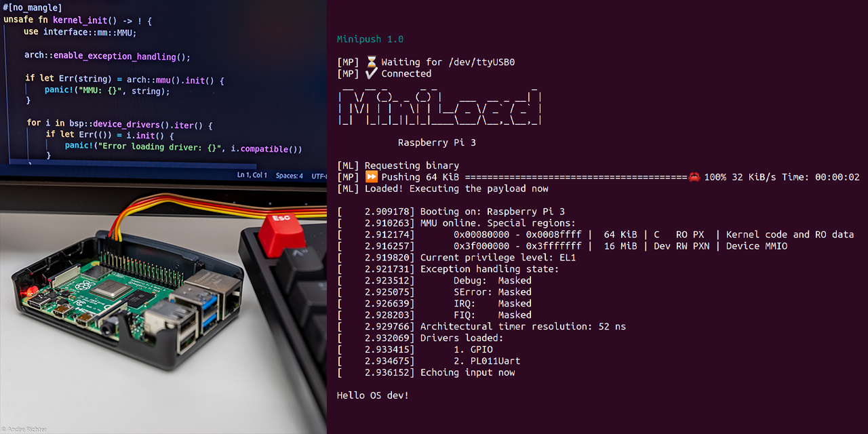Image resolution: width=868 pixels, height=434 pixels.
Task: Click the glowing red LED on the Pi
Action: (x=29, y=292)
